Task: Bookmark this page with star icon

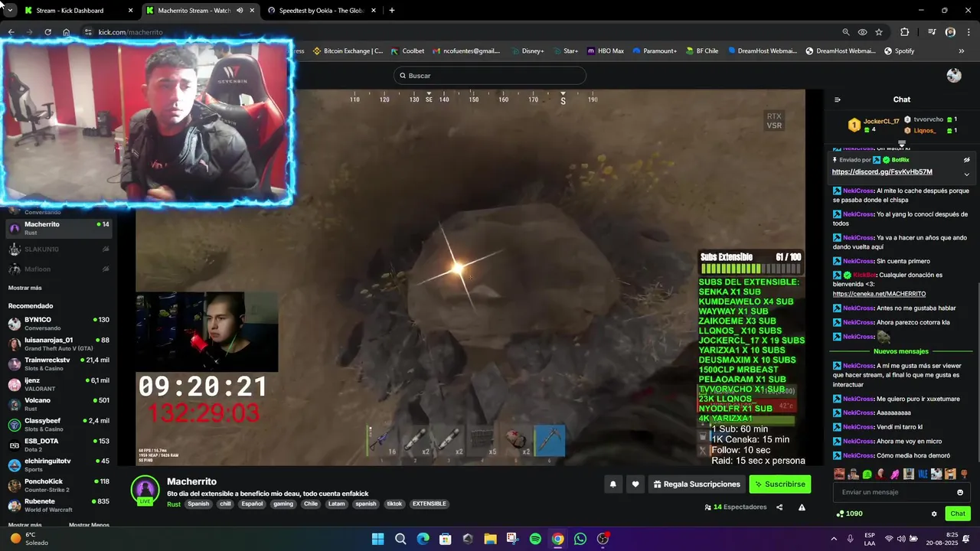Action: pyautogui.click(x=879, y=32)
